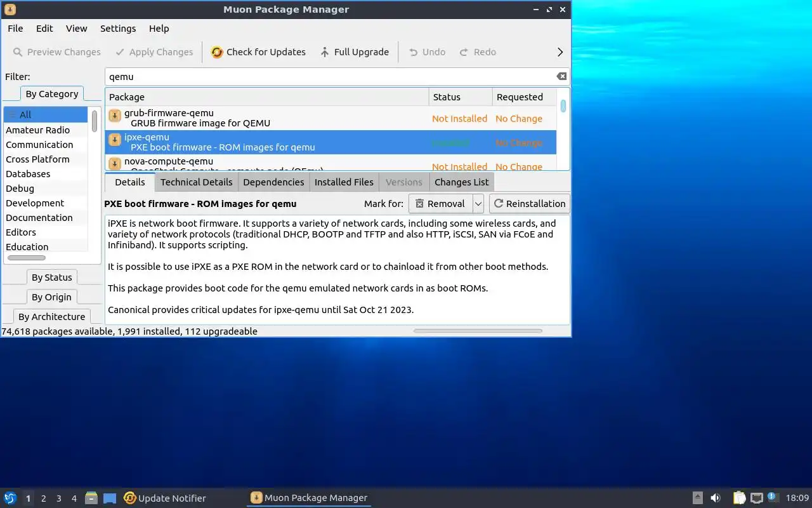The height and width of the screenshot is (508, 812).
Task: Select the Amateur Radio category
Action: pyautogui.click(x=46, y=130)
